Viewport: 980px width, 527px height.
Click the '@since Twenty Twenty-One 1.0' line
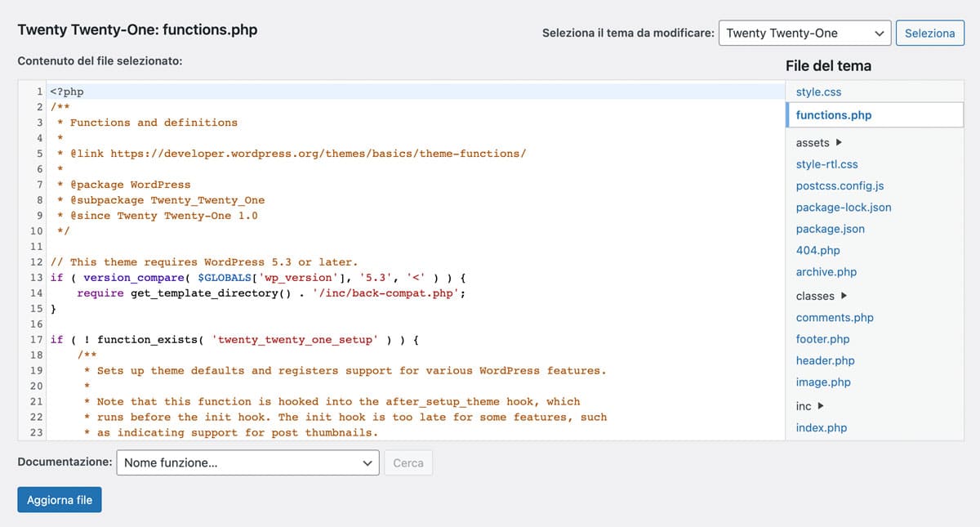pos(157,216)
